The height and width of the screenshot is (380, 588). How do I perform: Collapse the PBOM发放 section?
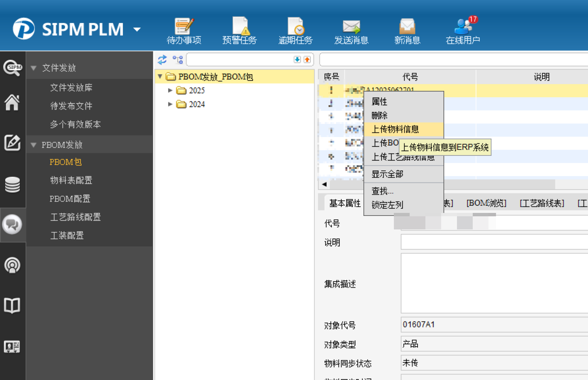tap(34, 145)
